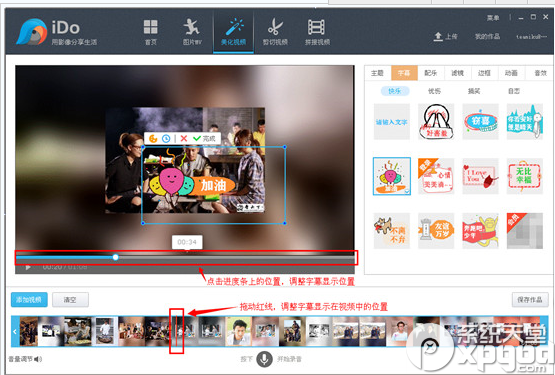Click the iDo bird logo
This screenshot has width=555, height=375.
32,32
